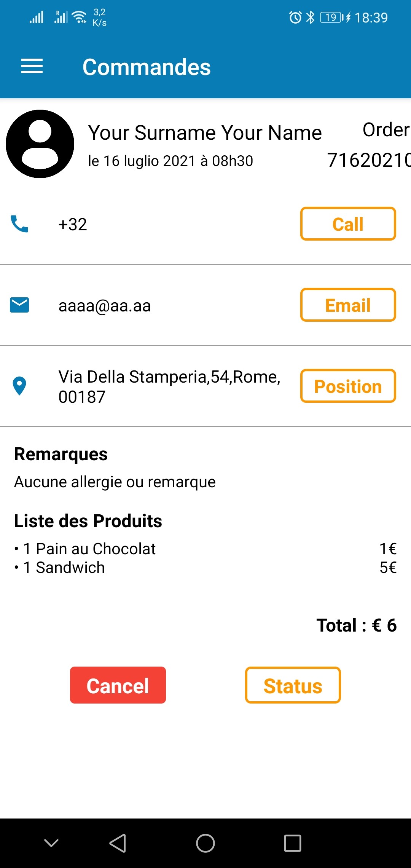Tap the Commandes page title
This screenshot has width=411, height=868.
tap(147, 67)
